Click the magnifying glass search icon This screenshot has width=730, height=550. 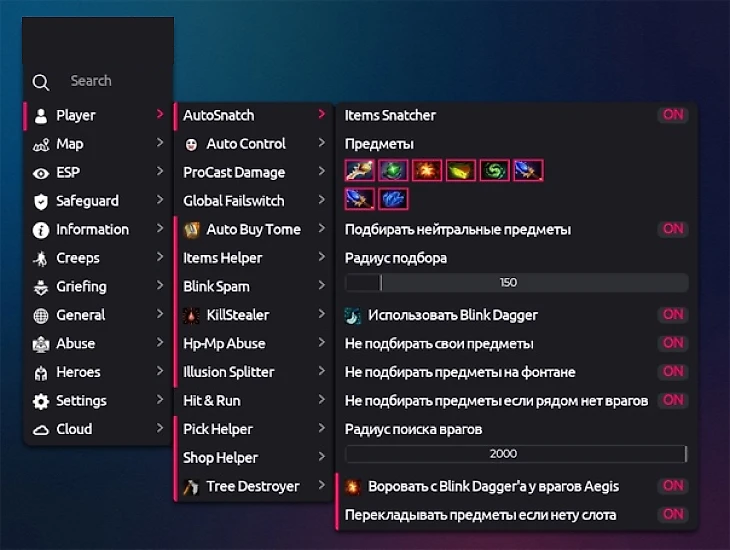pyautogui.click(x=41, y=82)
